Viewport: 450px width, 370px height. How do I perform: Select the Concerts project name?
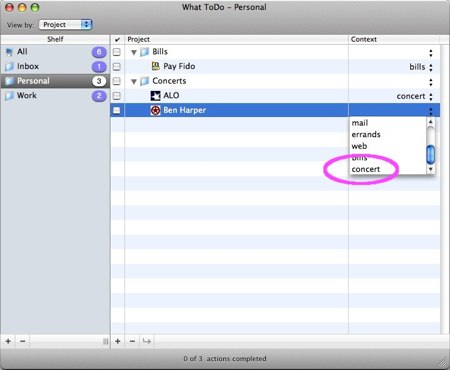pyautogui.click(x=169, y=81)
